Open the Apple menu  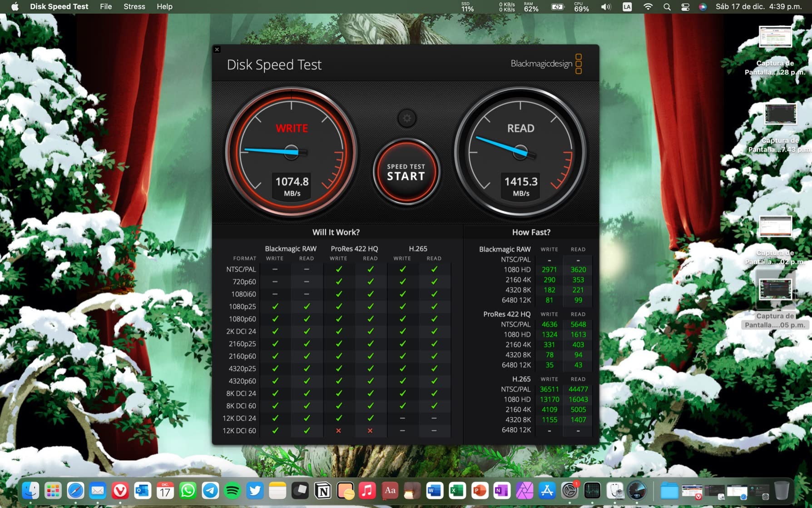pos(15,6)
